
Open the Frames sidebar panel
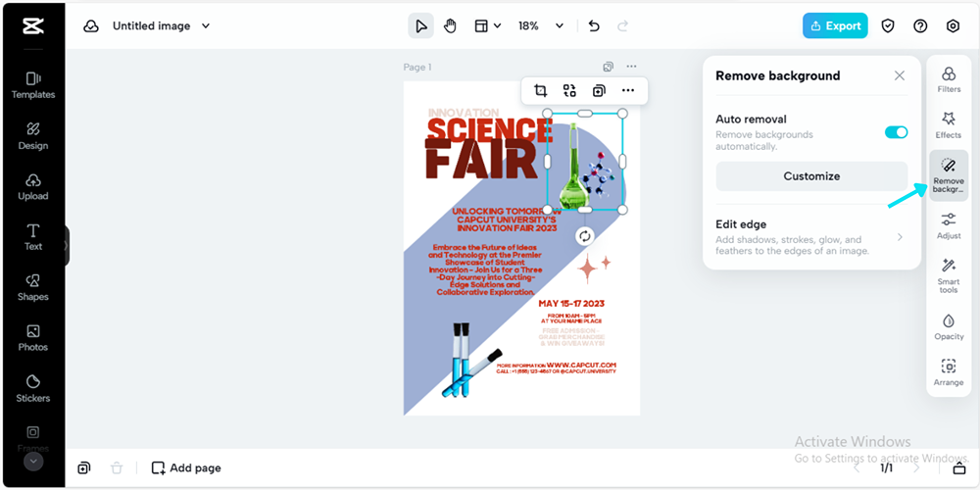point(33,439)
